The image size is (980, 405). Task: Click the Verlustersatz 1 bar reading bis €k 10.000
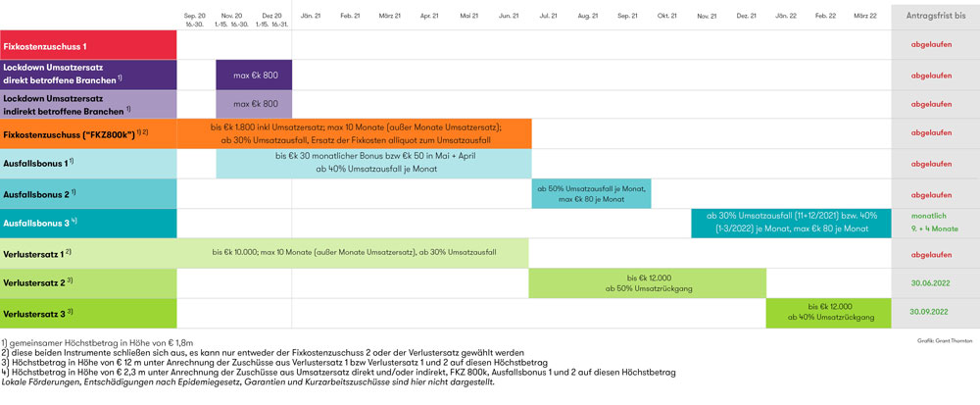click(354, 253)
